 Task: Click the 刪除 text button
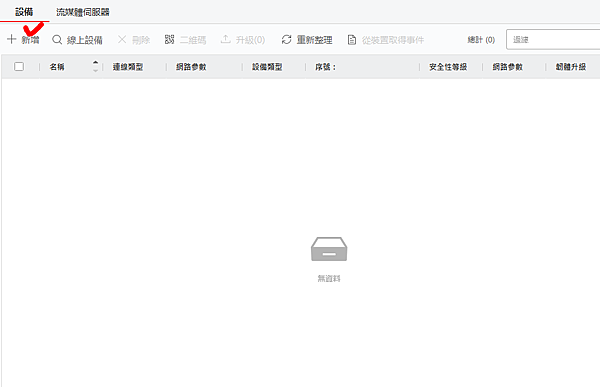141,40
